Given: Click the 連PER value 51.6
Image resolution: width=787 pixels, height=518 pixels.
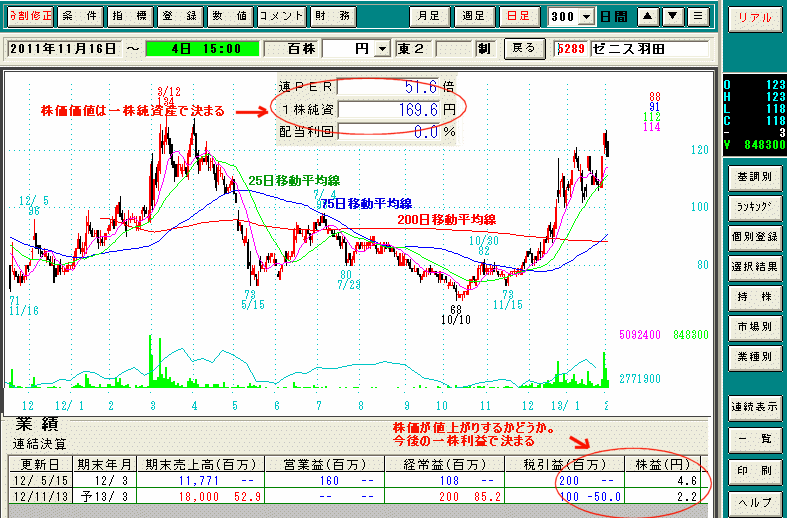Looking at the screenshot, I should pos(388,87).
